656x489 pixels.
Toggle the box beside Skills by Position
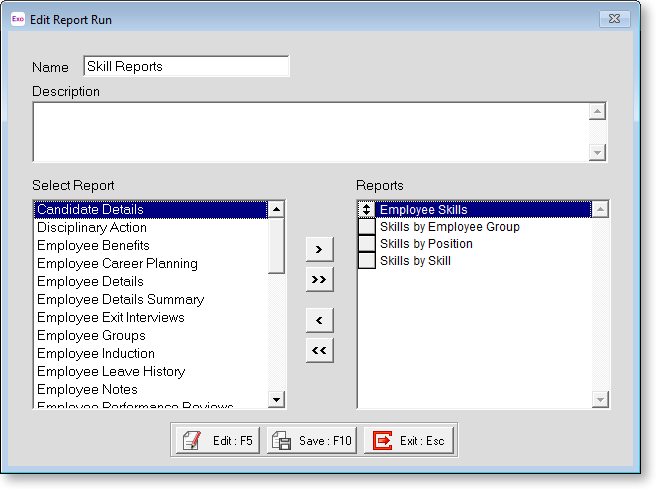pos(367,244)
